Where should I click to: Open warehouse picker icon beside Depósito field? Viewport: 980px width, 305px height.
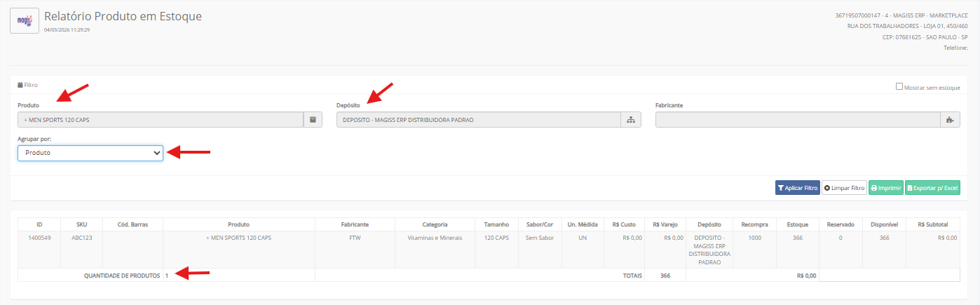[630, 120]
